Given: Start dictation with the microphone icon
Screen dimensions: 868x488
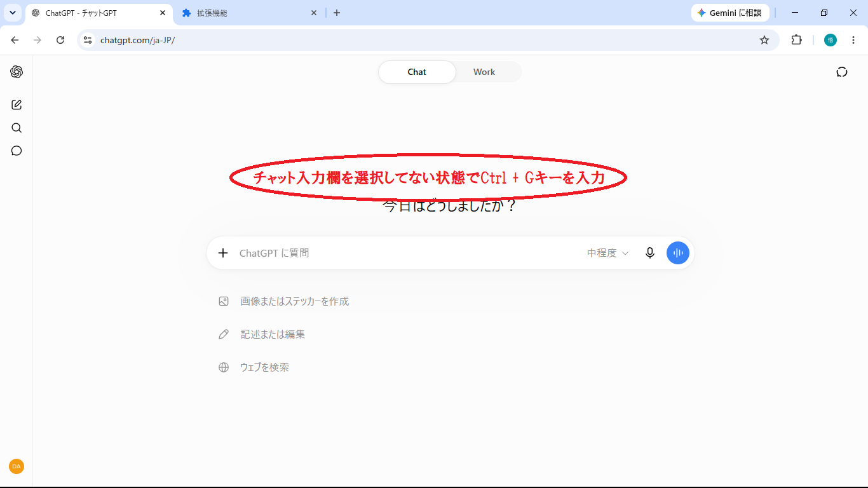Looking at the screenshot, I should coord(650,253).
